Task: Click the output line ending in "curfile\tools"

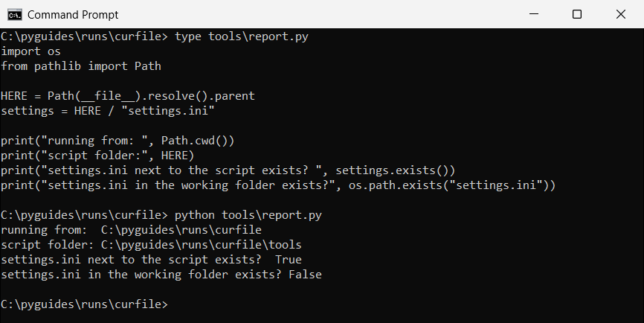Action: pos(151,245)
